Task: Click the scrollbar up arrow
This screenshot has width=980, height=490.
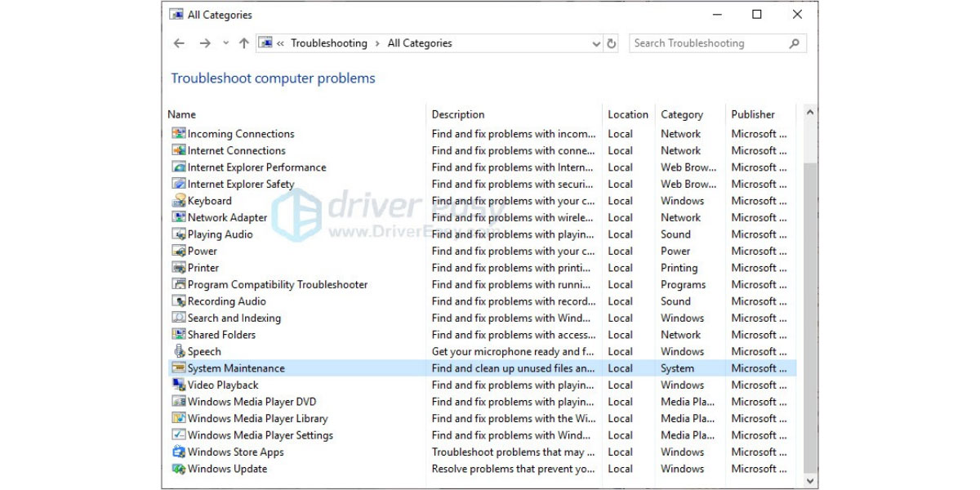Action: click(x=810, y=112)
